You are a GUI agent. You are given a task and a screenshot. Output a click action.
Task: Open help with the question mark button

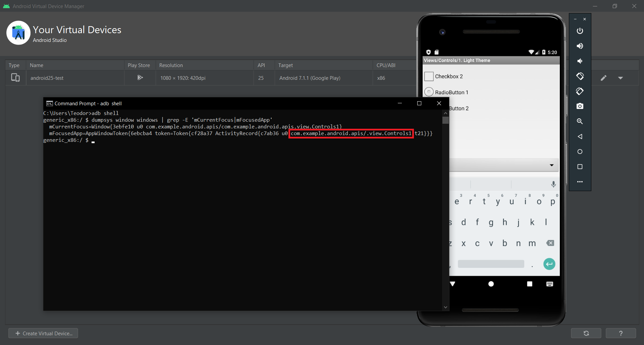click(621, 333)
